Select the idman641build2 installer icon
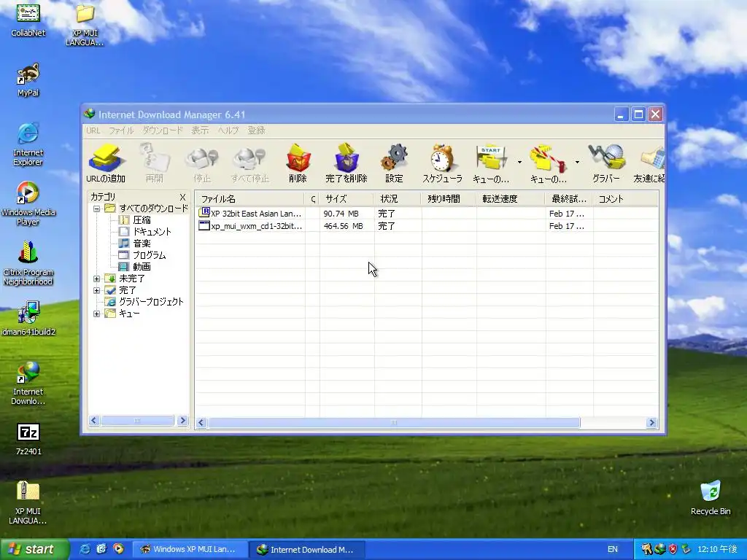The height and width of the screenshot is (560, 747). tap(28, 318)
